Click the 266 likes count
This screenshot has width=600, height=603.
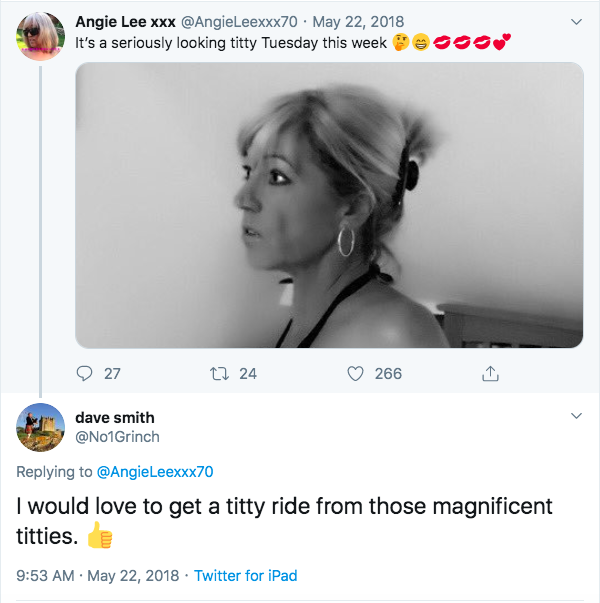[x=388, y=374]
